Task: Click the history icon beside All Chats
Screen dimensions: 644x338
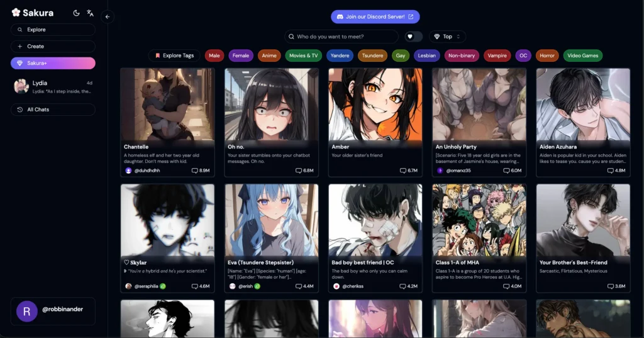Action: pyautogui.click(x=19, y=110)
